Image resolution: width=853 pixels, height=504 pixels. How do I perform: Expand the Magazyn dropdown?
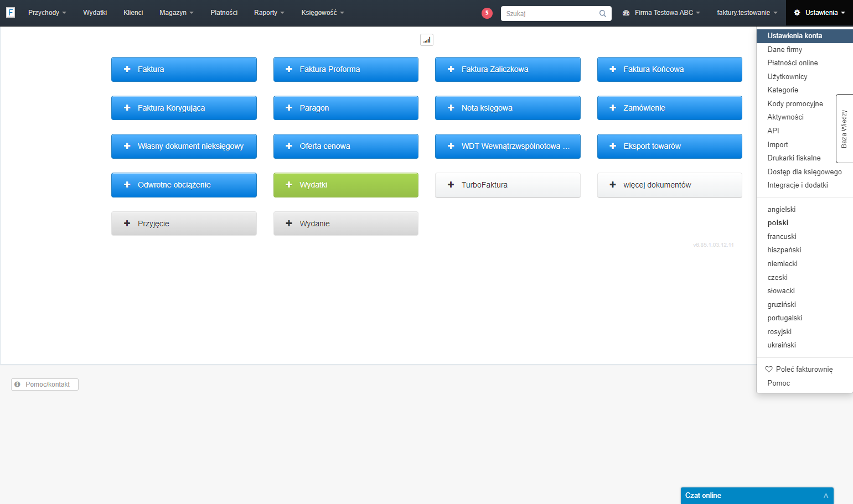pos(177,13)
